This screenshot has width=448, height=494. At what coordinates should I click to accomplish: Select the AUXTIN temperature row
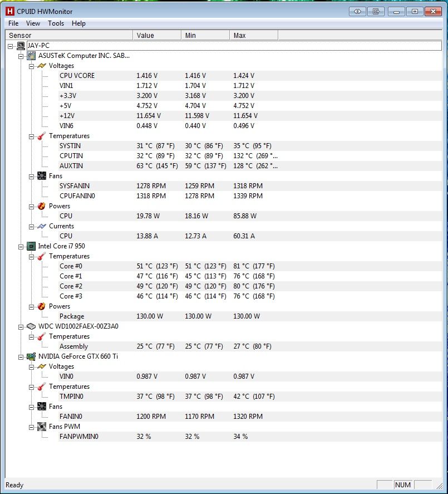250,166
